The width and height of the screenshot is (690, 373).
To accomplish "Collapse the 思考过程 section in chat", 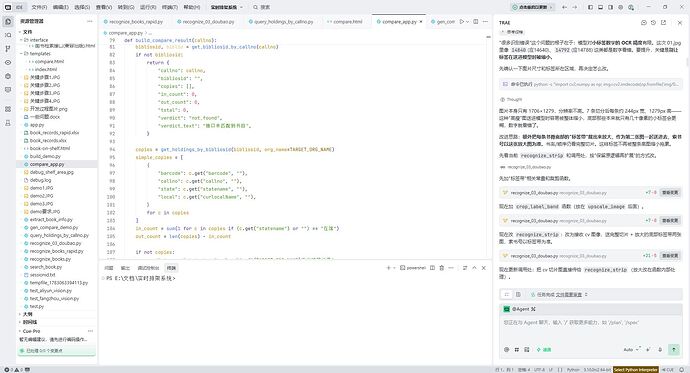I will (512, 32).
